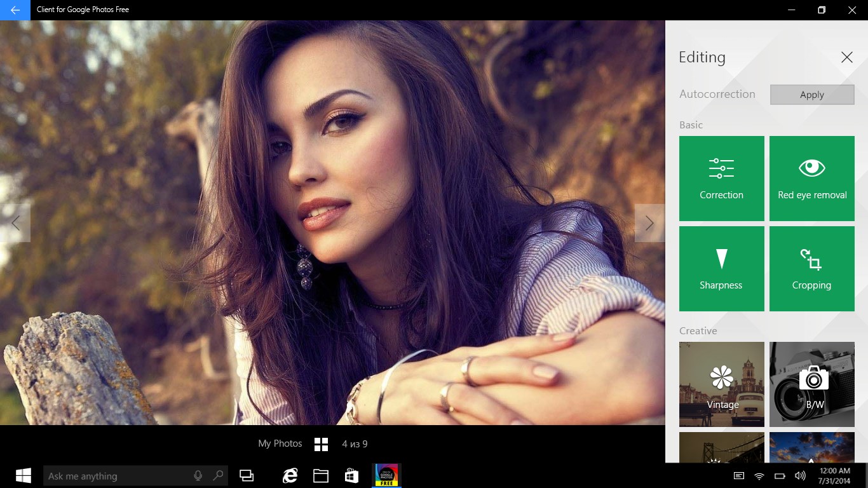This screenshot has width=868, height=488.
Task: Show the next photo
Action: coord(649,223)
